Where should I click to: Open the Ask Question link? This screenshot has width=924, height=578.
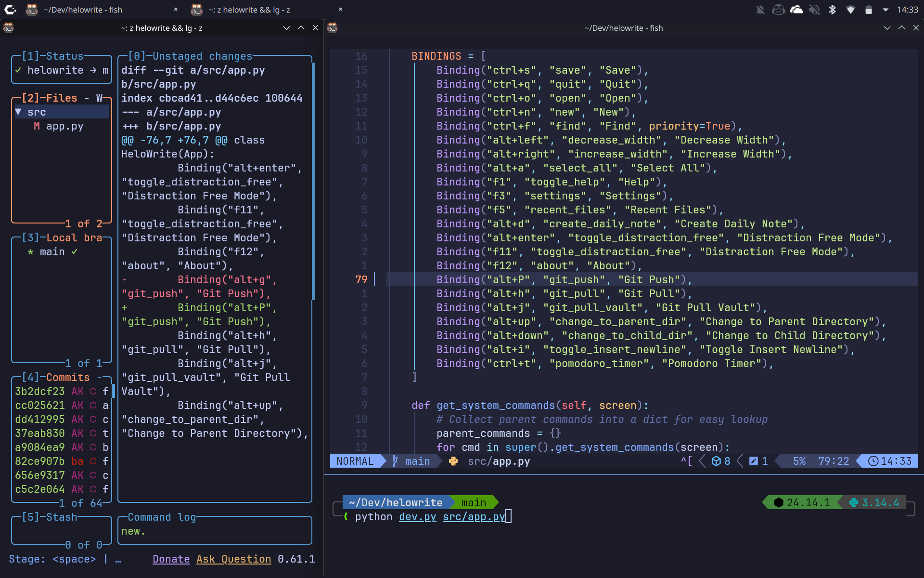pos(234,559)
